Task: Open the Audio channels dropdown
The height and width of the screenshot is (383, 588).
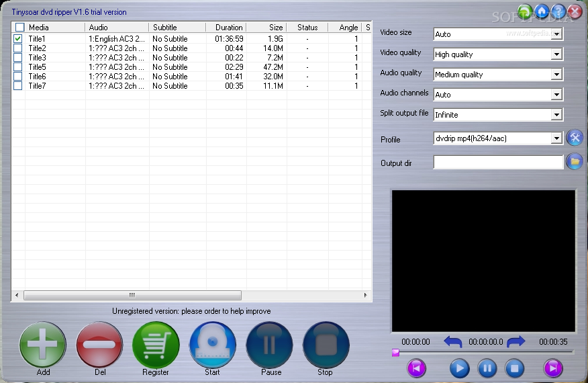Action: [x=556, y=95]
